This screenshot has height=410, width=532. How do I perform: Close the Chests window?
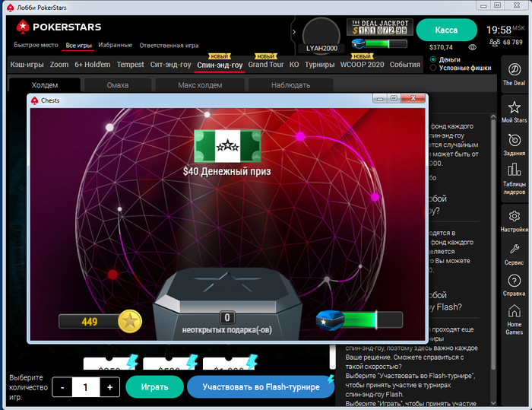[413, 98]
